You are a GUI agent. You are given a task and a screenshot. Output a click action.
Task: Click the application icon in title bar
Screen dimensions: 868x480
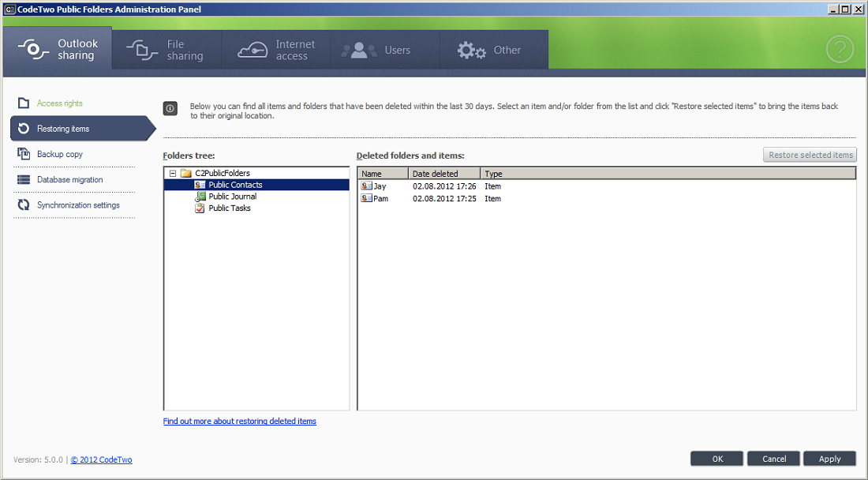pos(10,9)
